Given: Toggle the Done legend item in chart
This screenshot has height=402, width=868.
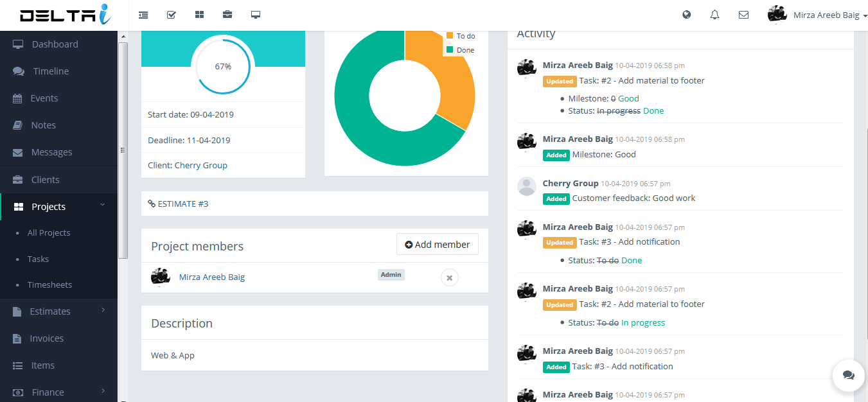Looking at the screenshot, I should 460,50.
